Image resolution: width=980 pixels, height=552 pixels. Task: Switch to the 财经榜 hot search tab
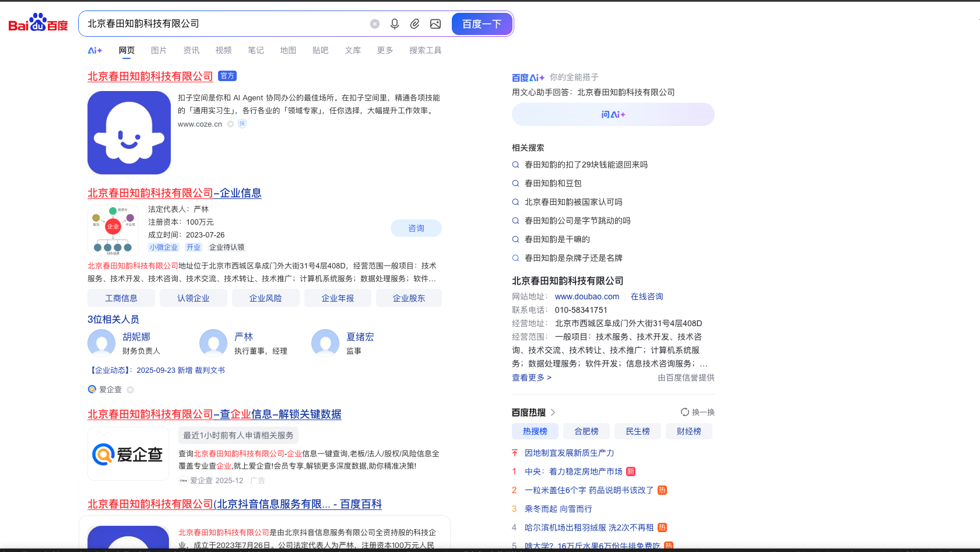689,431
